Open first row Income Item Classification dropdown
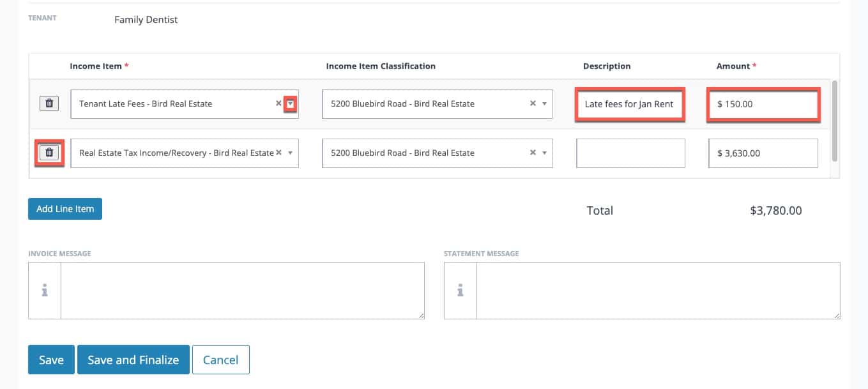 click(544, 103)
